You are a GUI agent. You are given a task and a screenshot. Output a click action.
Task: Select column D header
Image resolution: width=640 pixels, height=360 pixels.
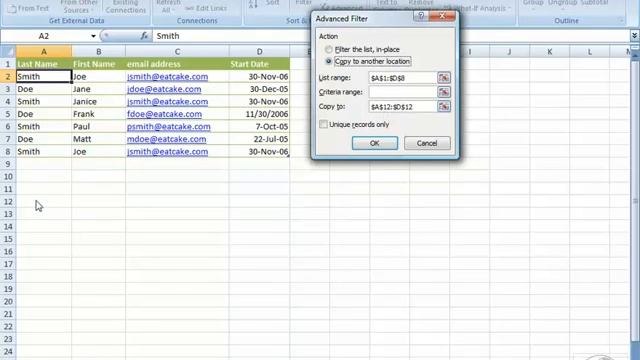(259, 51)
